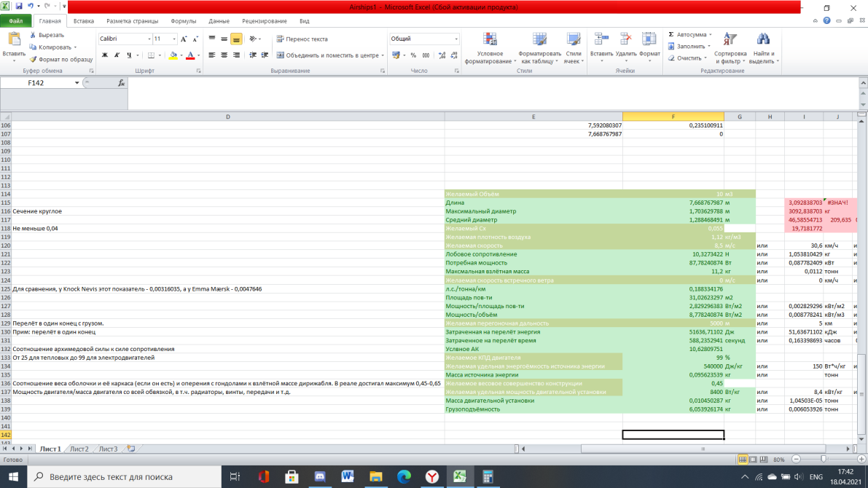Toggle Wrap Text (Перенос текста)
Image resolution: width=868 pixels, height=488 pixels.
(x=302, y=39)
